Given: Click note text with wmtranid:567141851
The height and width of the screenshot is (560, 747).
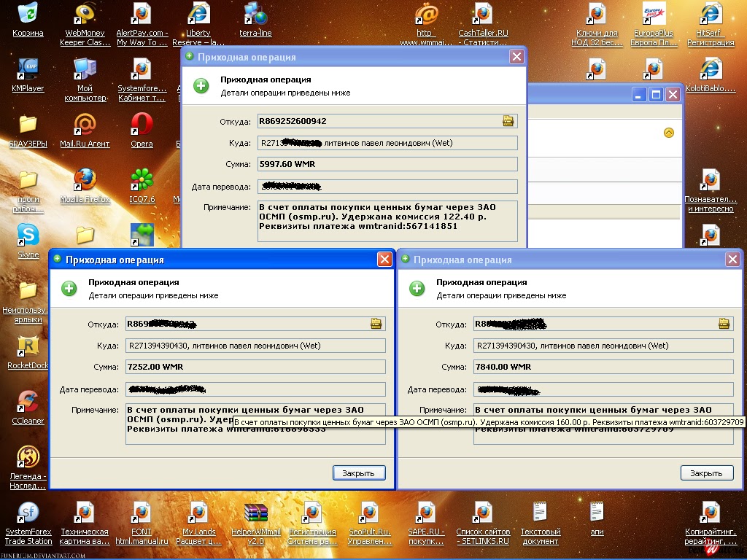Looking at the screenshot, I should pos(387,221).
